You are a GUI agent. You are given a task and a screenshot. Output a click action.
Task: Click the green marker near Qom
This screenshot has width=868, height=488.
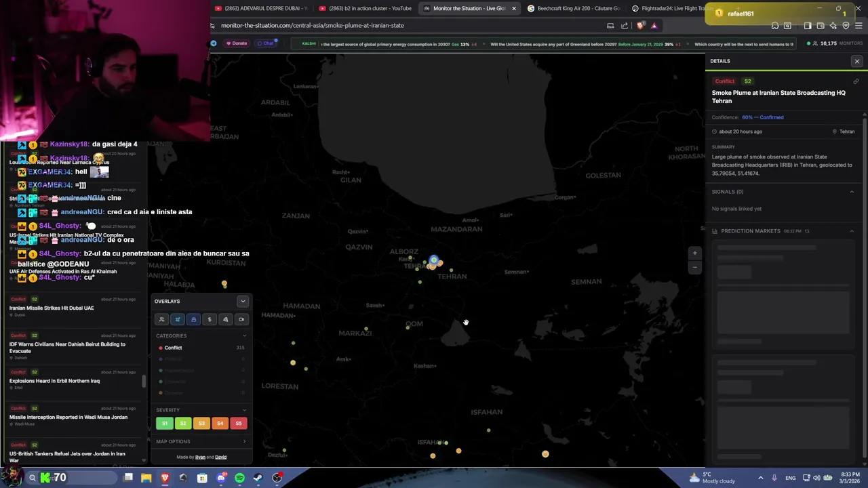click(x=408, y=327)
